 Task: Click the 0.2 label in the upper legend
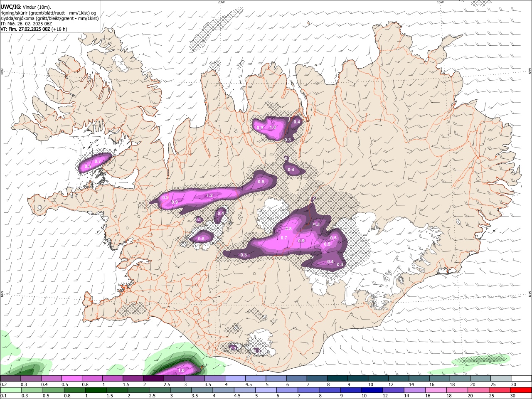[x=3, y=384]
